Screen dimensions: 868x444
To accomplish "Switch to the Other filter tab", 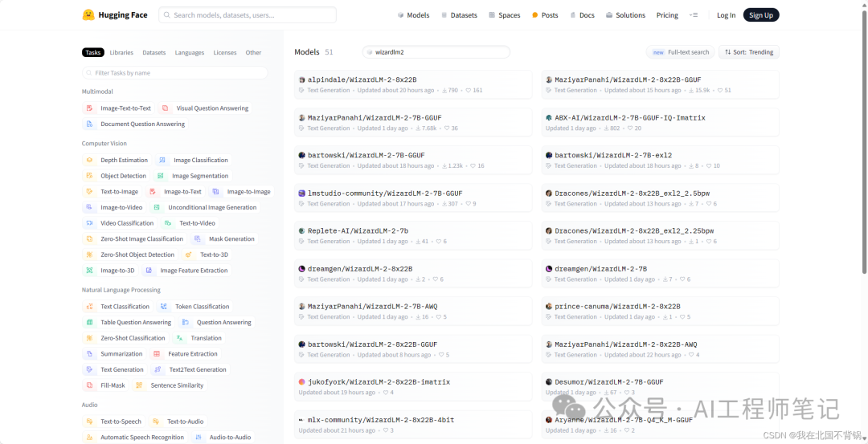I will coord(253,52).
